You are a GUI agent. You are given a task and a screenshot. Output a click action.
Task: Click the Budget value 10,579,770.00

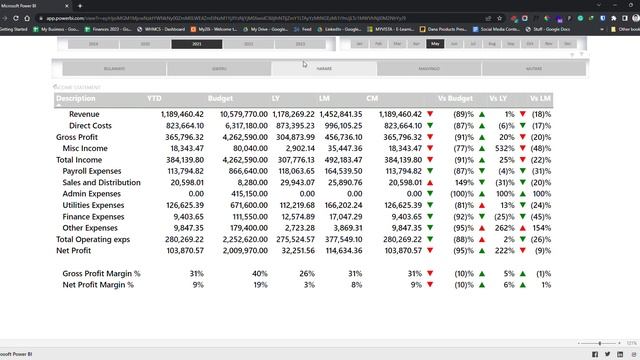pyautogui.click(x=244, y=114)
